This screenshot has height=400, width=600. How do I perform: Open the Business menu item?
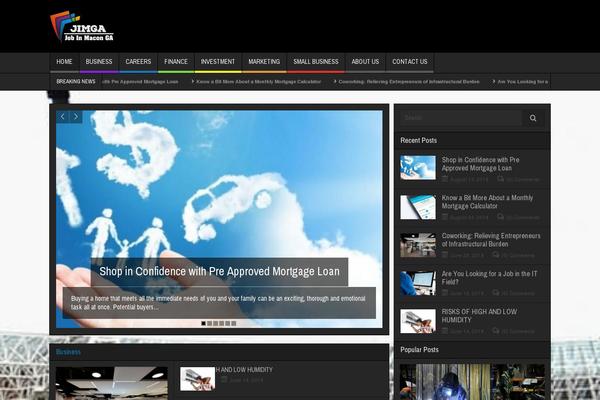coord(99,62)
